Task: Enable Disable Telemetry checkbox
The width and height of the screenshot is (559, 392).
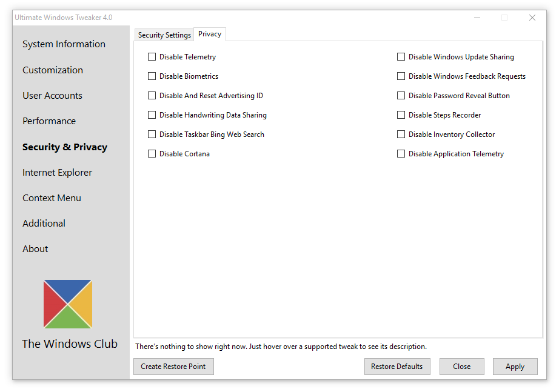Action: point(152,57)
